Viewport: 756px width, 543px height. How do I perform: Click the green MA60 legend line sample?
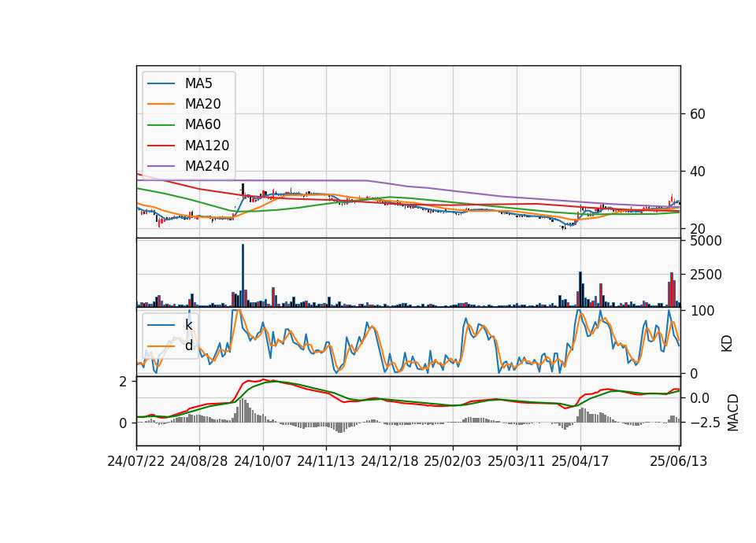pyautogui.click(x=161, y=125)
